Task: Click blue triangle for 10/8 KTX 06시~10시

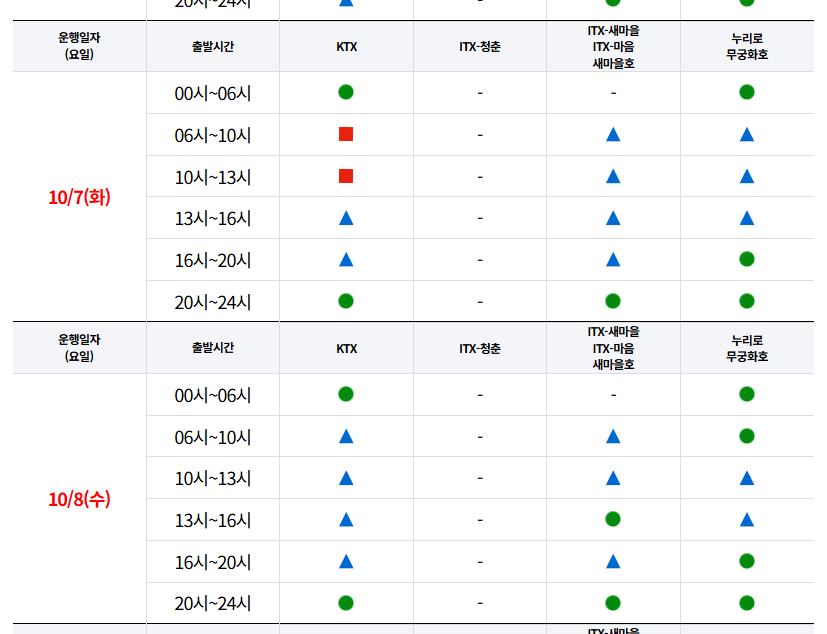Action: click(346, 436)
